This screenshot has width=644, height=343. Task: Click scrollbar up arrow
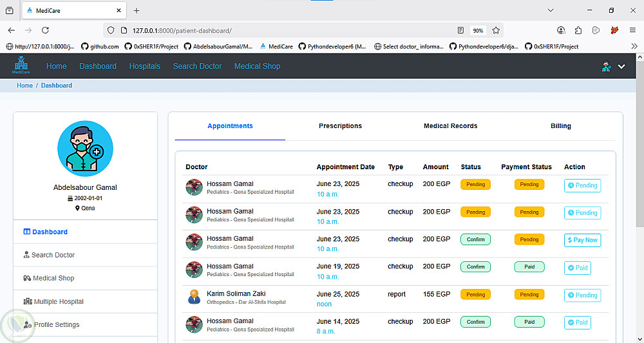coord(639,57)
